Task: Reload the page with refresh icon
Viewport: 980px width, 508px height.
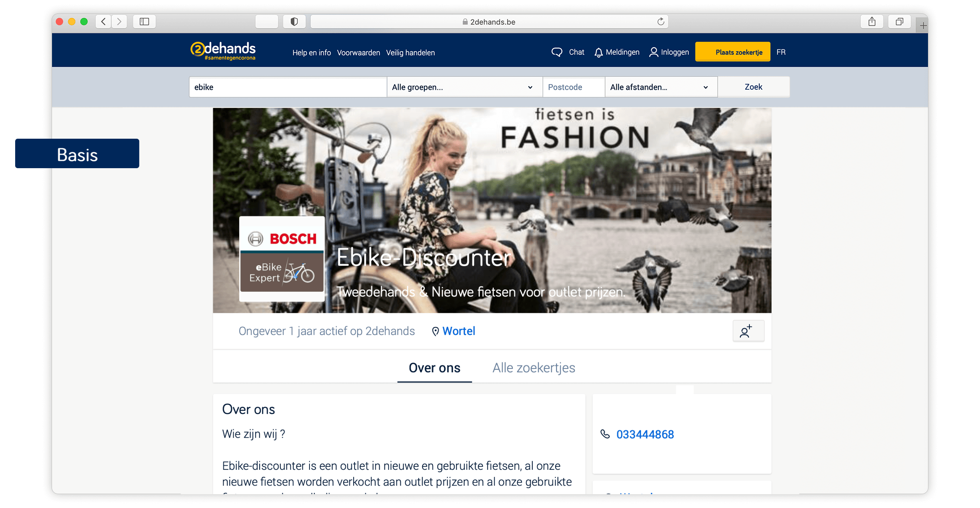Action: tap(661, 22)
